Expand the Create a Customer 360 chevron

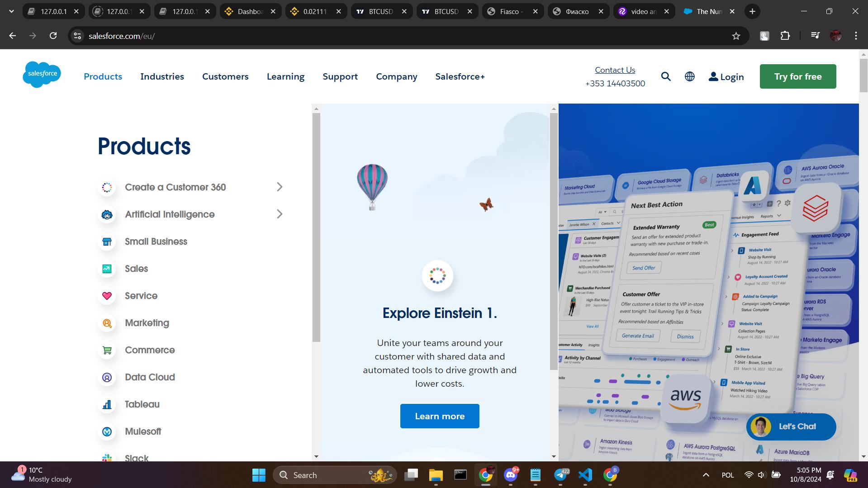click(x=280, y=187)
